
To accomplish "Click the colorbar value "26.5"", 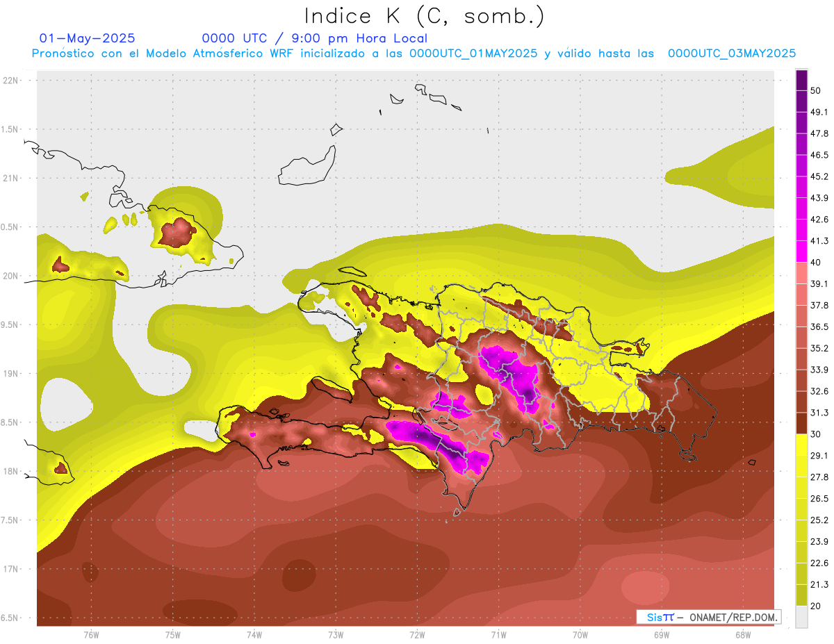I will click(x=819, y=499).
